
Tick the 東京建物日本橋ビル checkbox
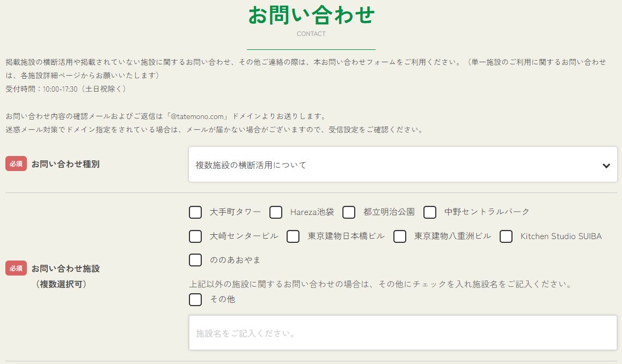(293, 236)
